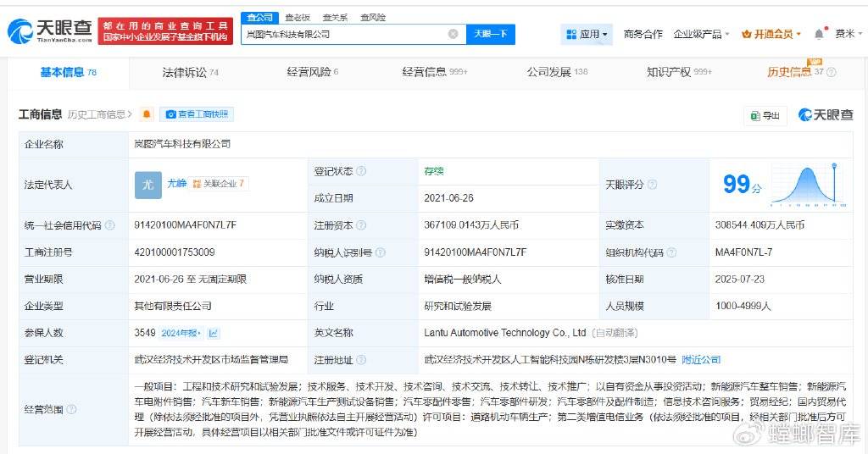This screenshot has height=454, width=868.
Task: Select the established date 2021-06-26
Action: [448, 198]
